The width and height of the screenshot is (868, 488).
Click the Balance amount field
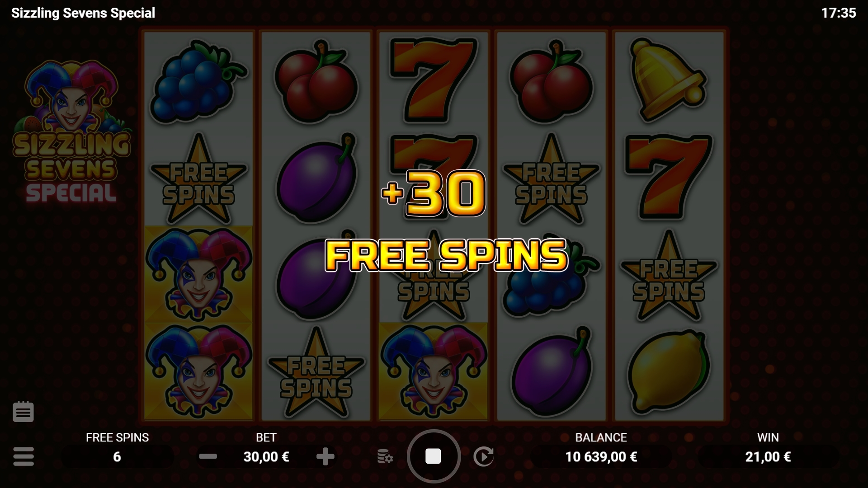pos(601,457)
